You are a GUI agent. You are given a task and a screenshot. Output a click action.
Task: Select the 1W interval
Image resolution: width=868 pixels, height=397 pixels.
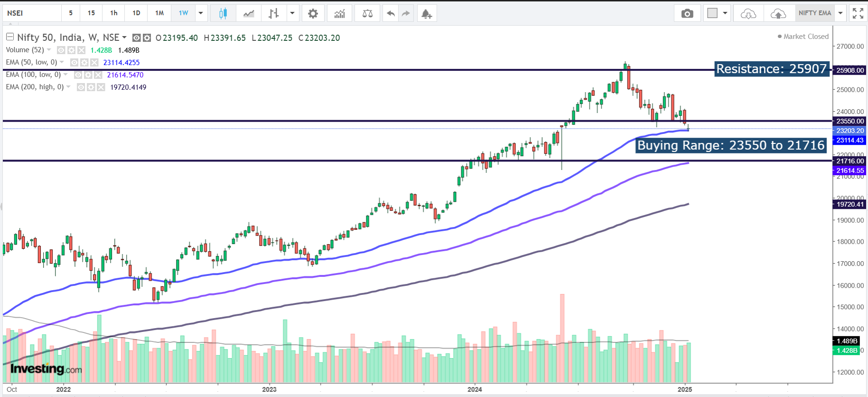[183, 13]
